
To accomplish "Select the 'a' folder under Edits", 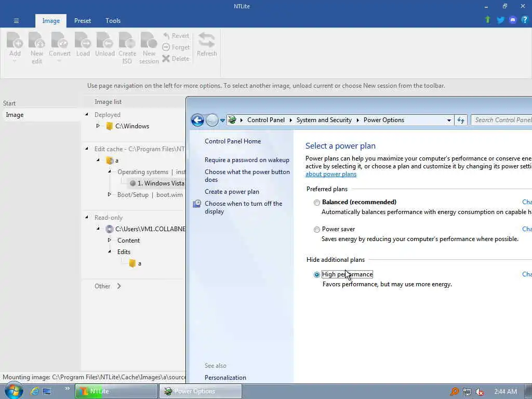I will click(135, 263).
